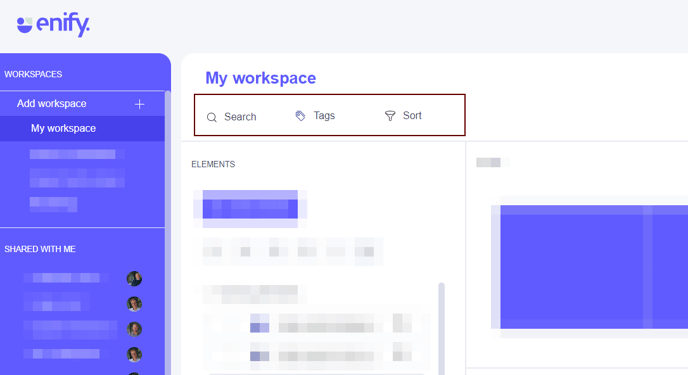Open the Sort options

(x=412, y=115)
